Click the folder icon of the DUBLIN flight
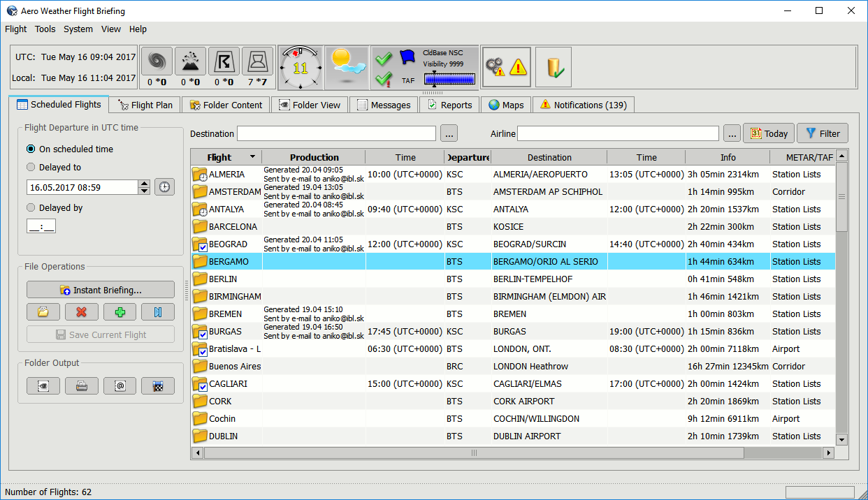The height and width of the screenshot is (500, 868). point(200,436)
